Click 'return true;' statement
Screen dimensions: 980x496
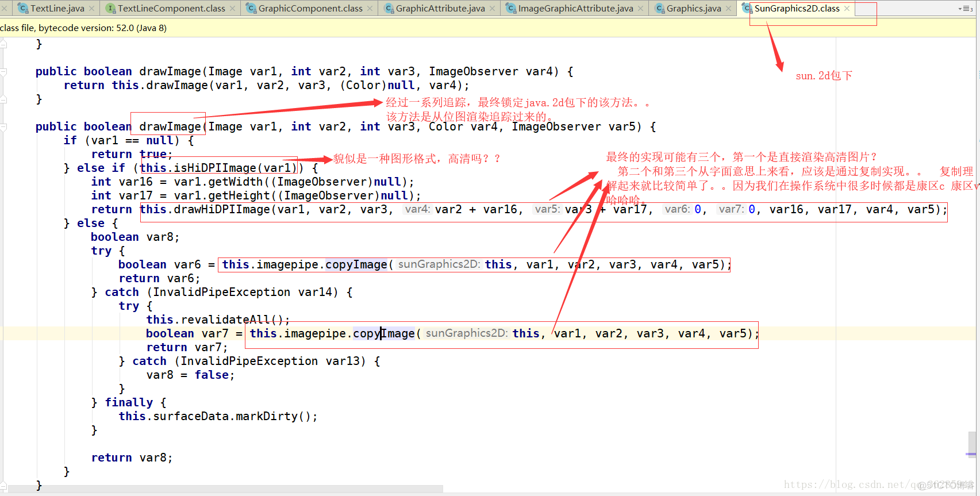(132, 154)
